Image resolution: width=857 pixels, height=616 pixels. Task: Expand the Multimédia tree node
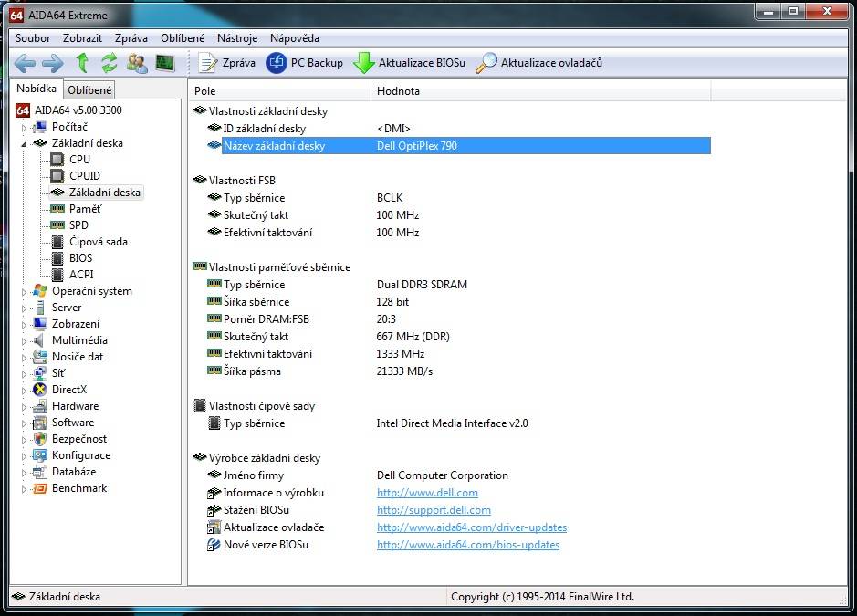click(24, 341)
